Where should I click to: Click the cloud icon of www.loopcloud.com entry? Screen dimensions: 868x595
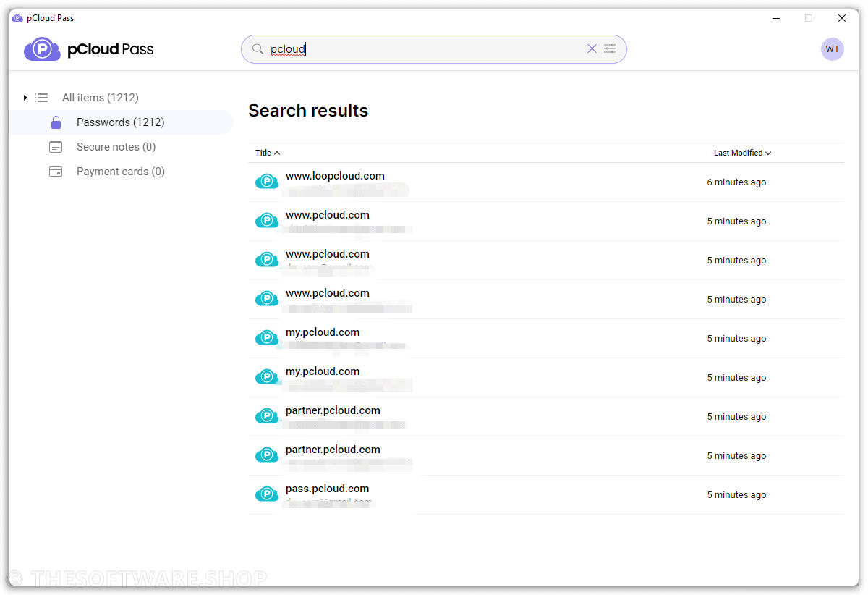click(267, 182)
